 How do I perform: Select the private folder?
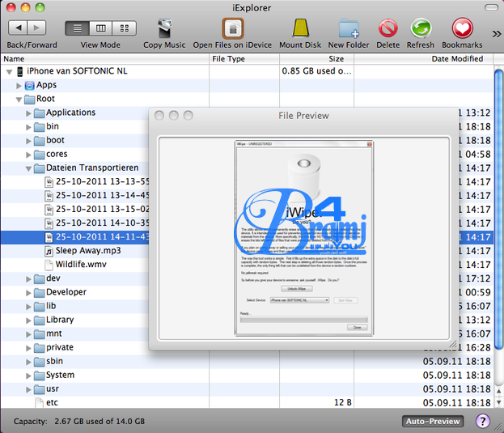click(60, 347)
